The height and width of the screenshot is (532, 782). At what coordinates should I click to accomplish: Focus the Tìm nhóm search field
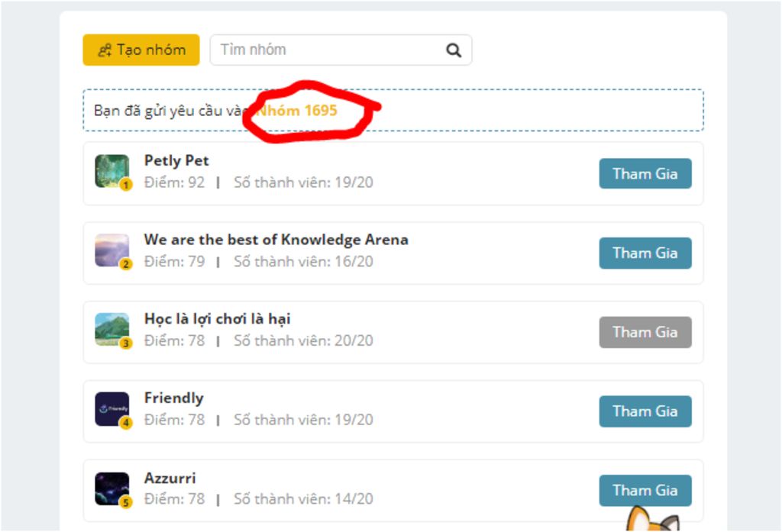click(341, 50)
